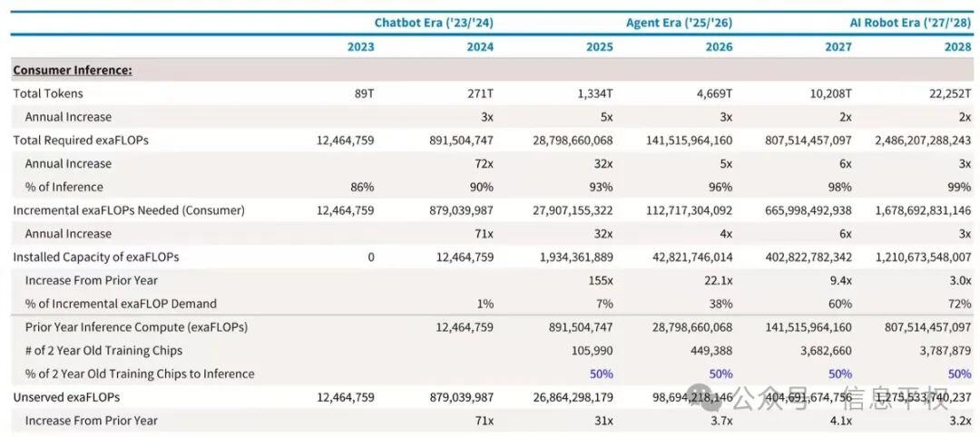This screenshot has height=437, width=980.
Task: Select the 3,682,660 training chips cell
Action: pos(827,350)
